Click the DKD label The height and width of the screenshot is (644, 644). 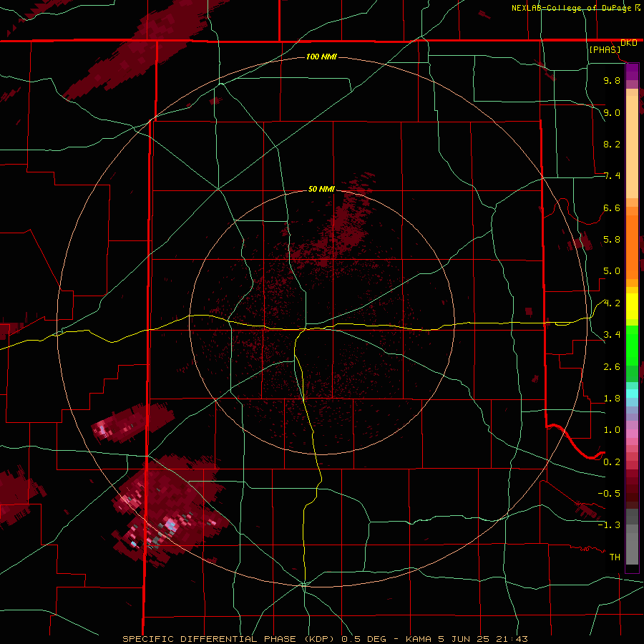point(629,43)
